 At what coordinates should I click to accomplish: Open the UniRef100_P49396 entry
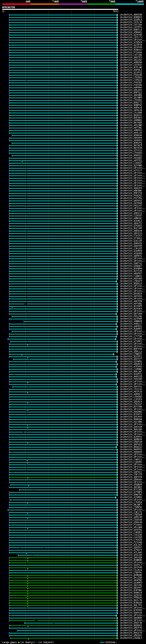[x=131, y=85]
